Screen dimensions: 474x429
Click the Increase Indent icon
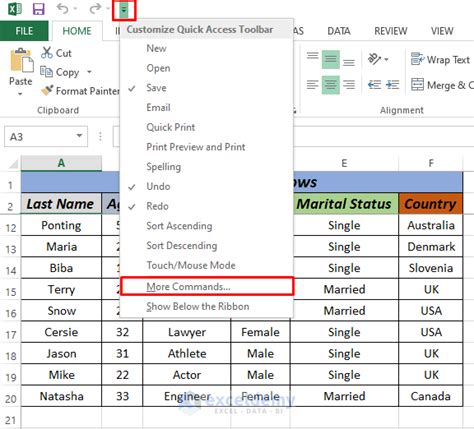point(392,85)
